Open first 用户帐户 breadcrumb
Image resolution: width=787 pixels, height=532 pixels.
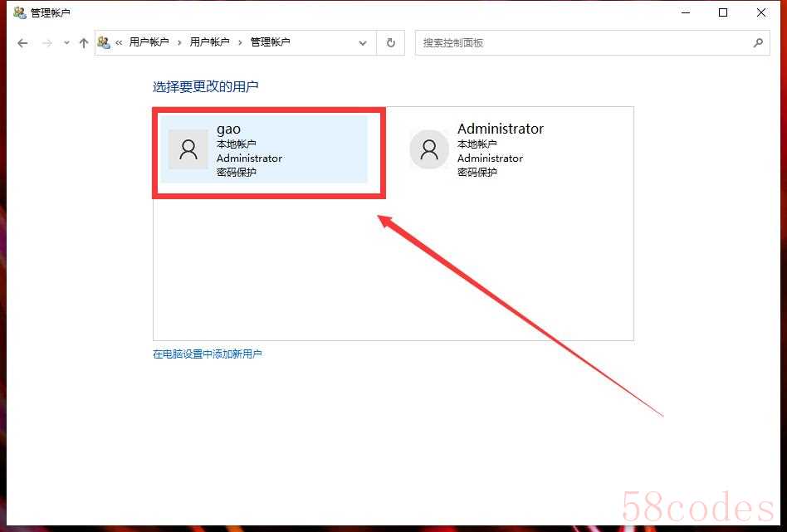coord(149,42)
